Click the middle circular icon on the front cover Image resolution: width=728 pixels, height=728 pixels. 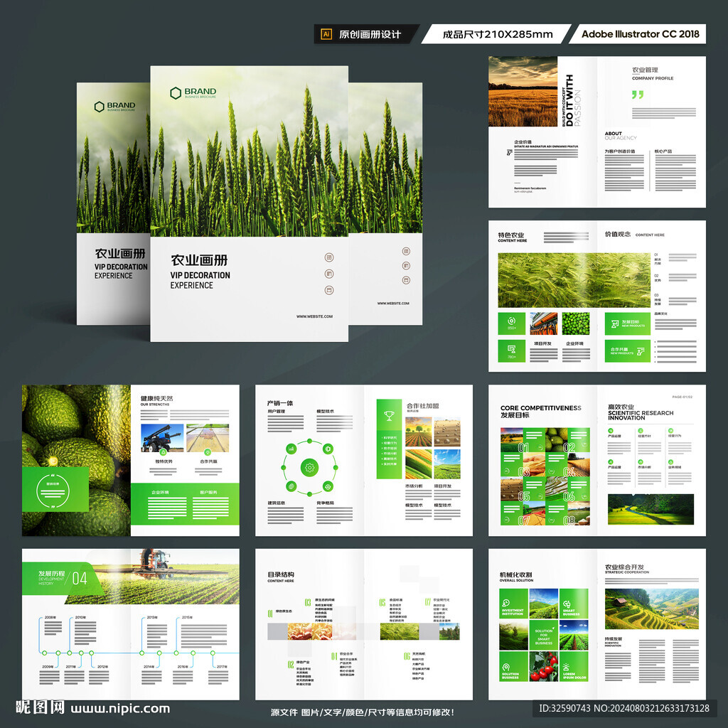(x=329, y=274)
